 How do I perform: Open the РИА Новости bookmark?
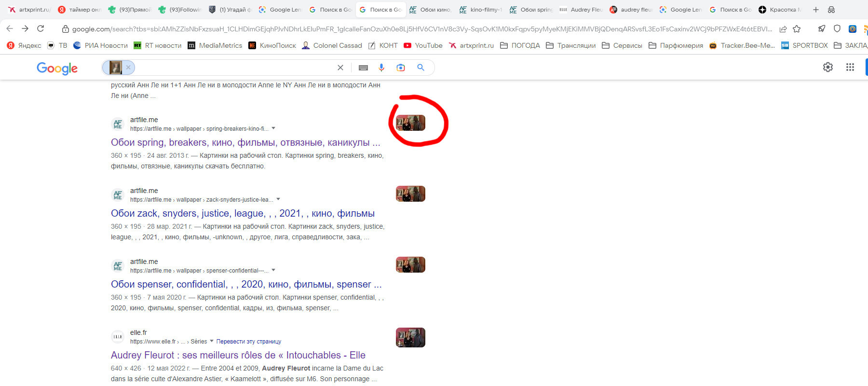(x=100, y=45)
